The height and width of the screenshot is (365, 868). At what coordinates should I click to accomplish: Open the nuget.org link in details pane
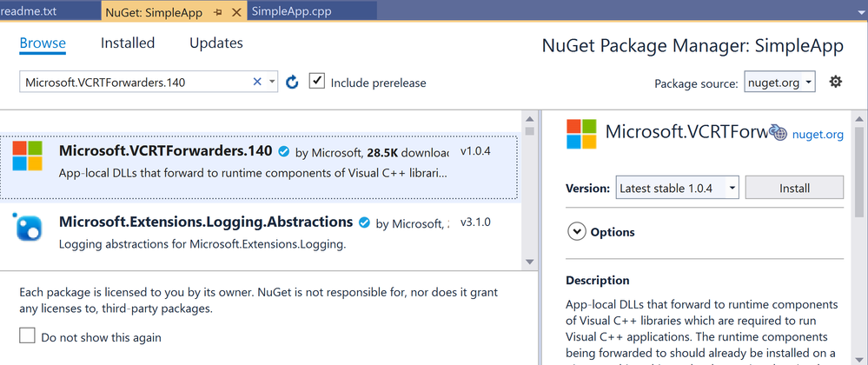point(818,135)
